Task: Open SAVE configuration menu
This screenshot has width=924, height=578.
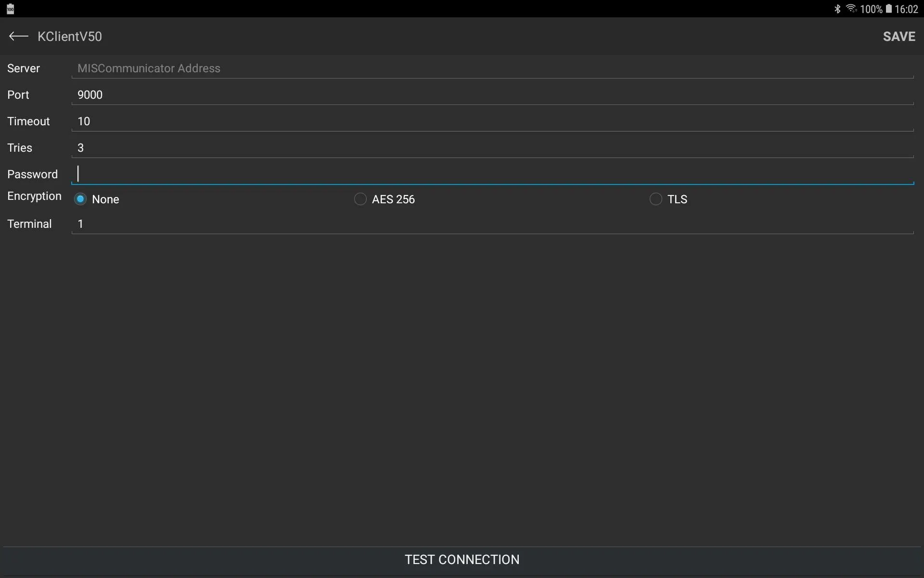Action: (899, 36)
